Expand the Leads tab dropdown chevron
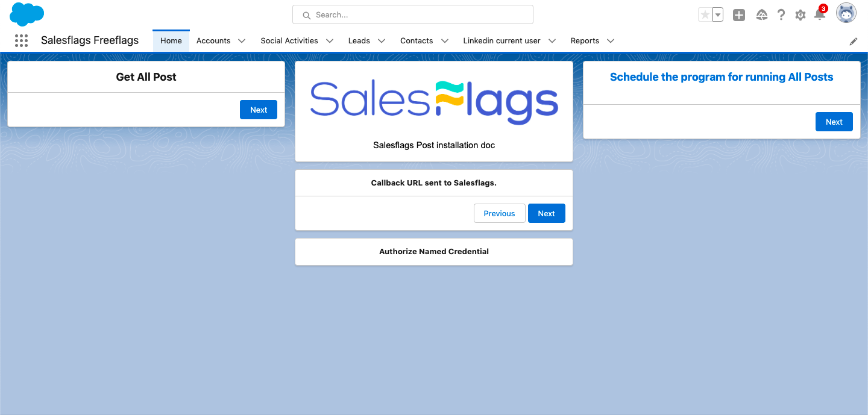Image resolution: width=868 pixels, height=415 pixels. tap(382, 41)
